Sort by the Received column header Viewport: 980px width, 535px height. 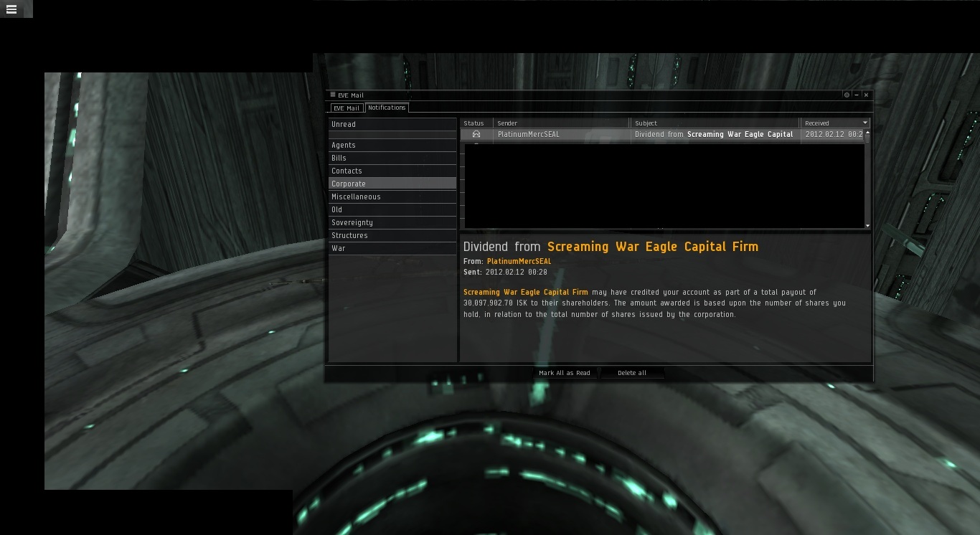835,123
